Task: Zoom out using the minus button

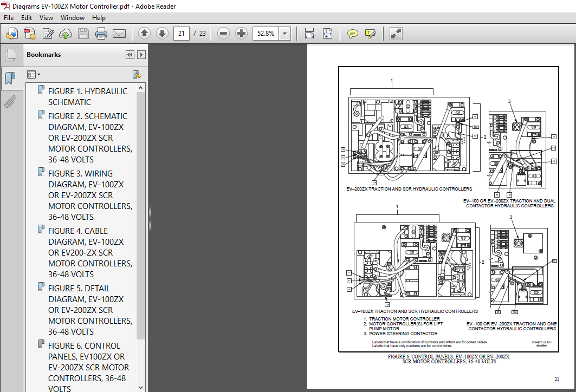Action: (223, 34)
